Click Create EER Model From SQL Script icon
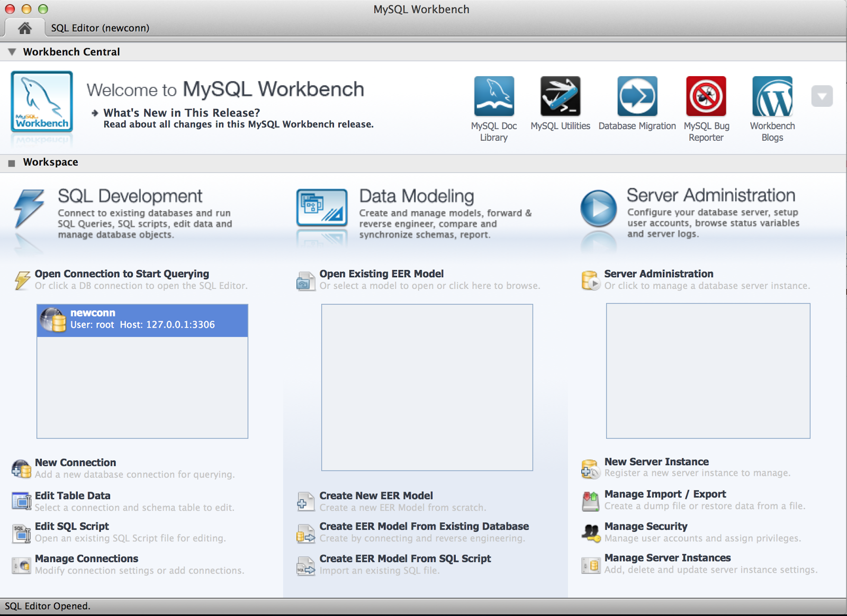This screenshot has width=847, height=616. point(305,566)
